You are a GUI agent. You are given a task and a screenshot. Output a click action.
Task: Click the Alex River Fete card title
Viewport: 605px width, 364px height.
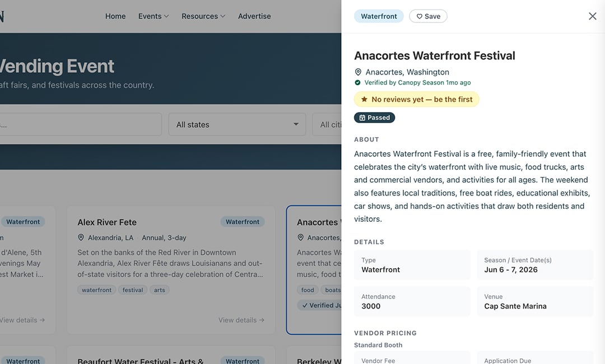pyautogui.click(x=107, y=222)
